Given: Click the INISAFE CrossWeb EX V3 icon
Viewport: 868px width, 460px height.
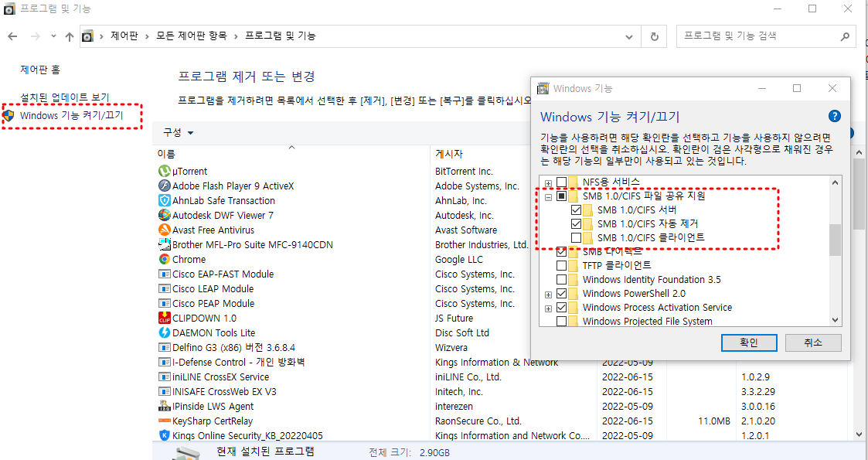Looking at the screenshot, I should coord(165,391).
